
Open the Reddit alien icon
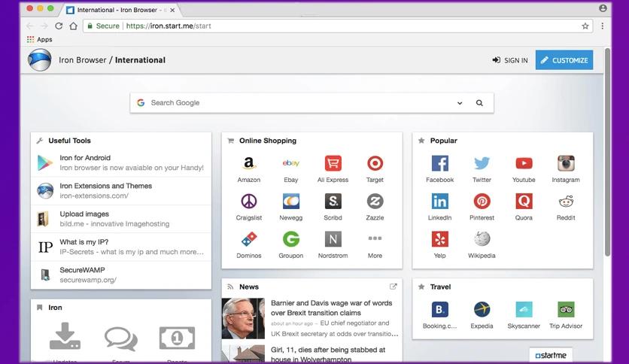coord(566,202)
